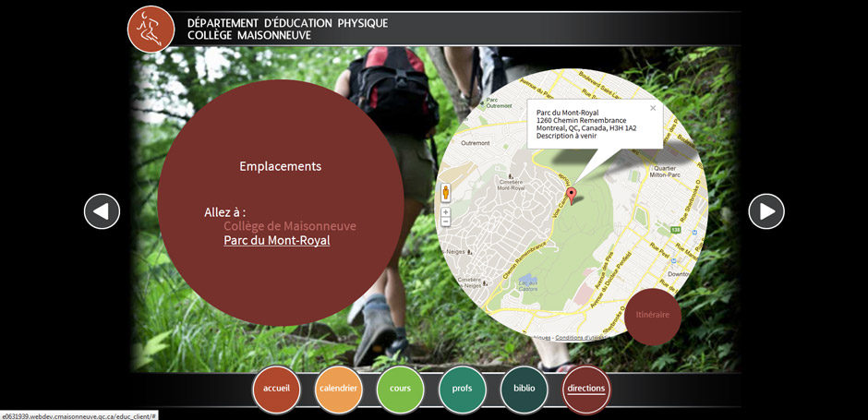Go to the previous slide arrow
Screen dimensions: 868x420
coord(102,211)
